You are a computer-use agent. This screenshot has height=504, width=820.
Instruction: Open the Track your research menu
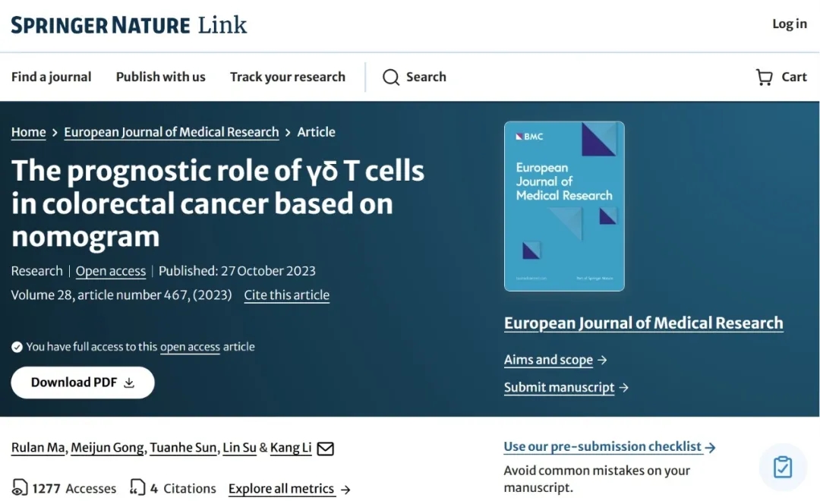point(288,77)
